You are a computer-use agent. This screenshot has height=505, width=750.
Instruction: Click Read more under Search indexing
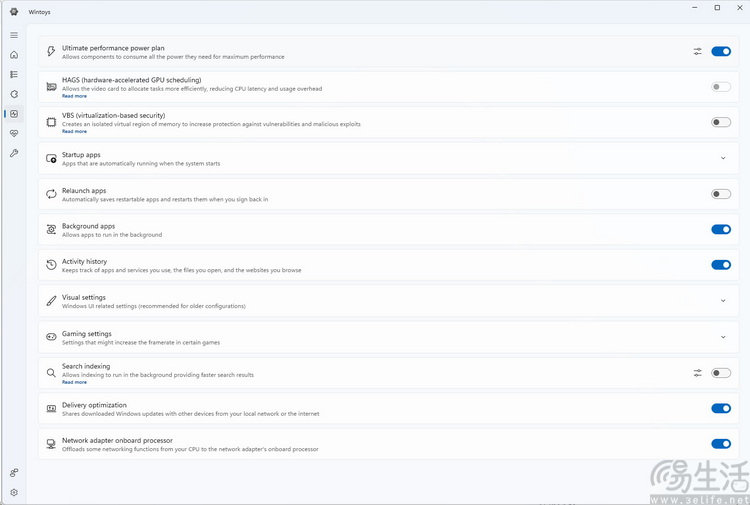(x=74, y=382)
